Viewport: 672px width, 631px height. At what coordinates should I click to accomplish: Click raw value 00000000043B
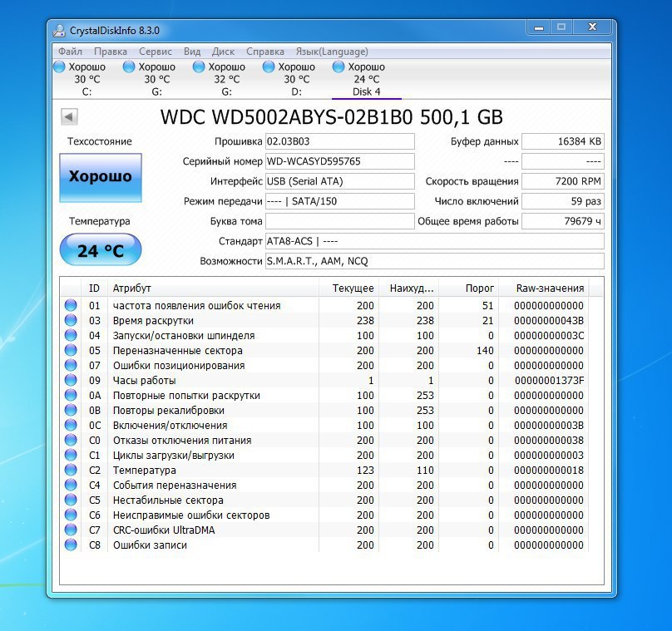[x=549, y=320]
